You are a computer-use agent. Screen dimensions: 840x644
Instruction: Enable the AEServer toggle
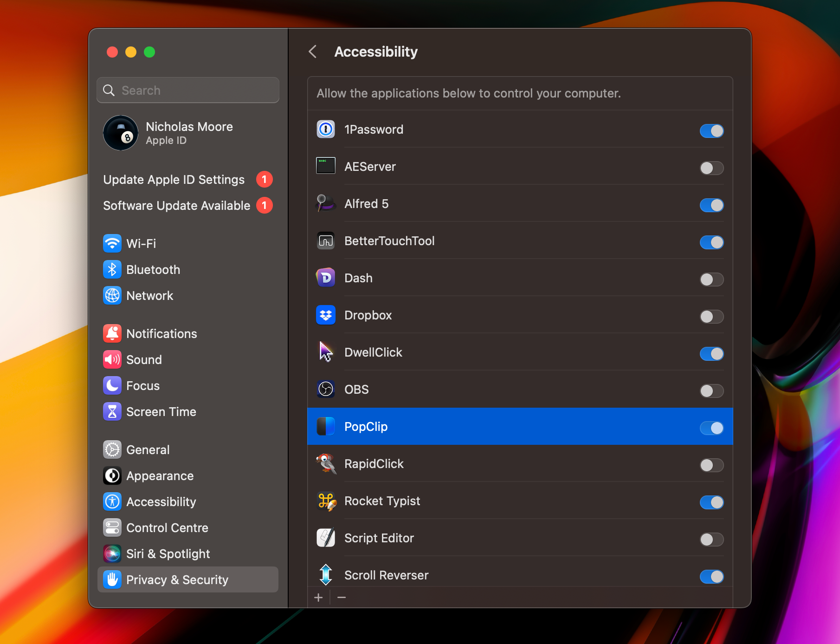(x=711, y=168)
